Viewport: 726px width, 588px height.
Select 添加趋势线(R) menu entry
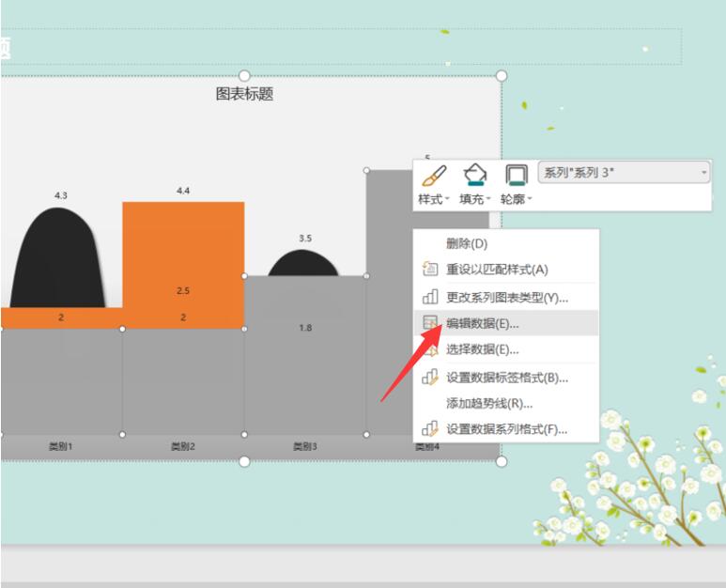(x=505, y=404)
